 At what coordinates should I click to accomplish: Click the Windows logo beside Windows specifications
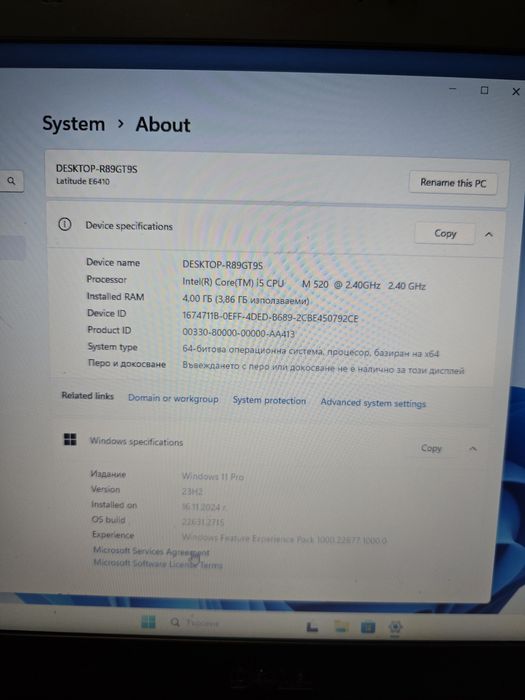pyautogui.click(x=70, y=439)
